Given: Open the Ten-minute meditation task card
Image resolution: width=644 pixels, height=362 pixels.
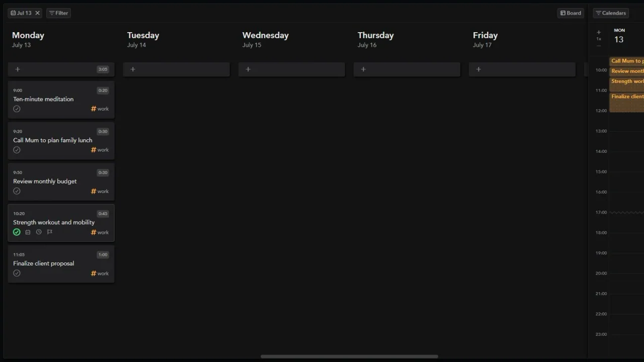Looking at the screenshot, I should (x=61, y=100).
